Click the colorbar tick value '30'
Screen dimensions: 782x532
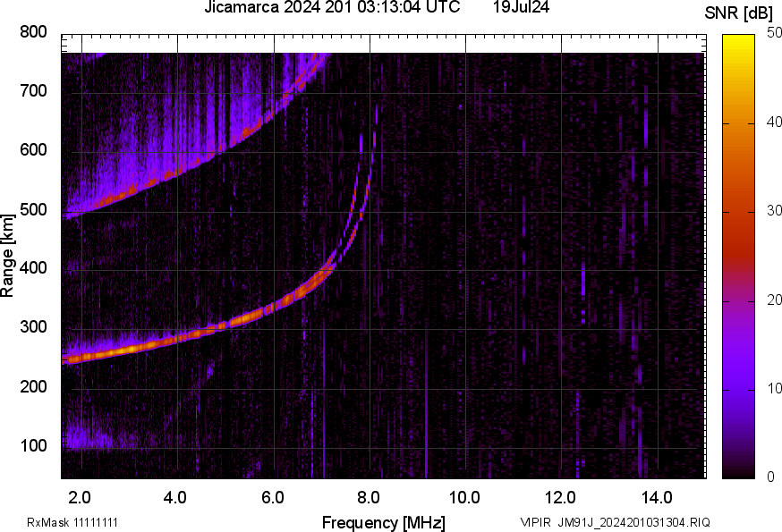(x=775, y=210)
